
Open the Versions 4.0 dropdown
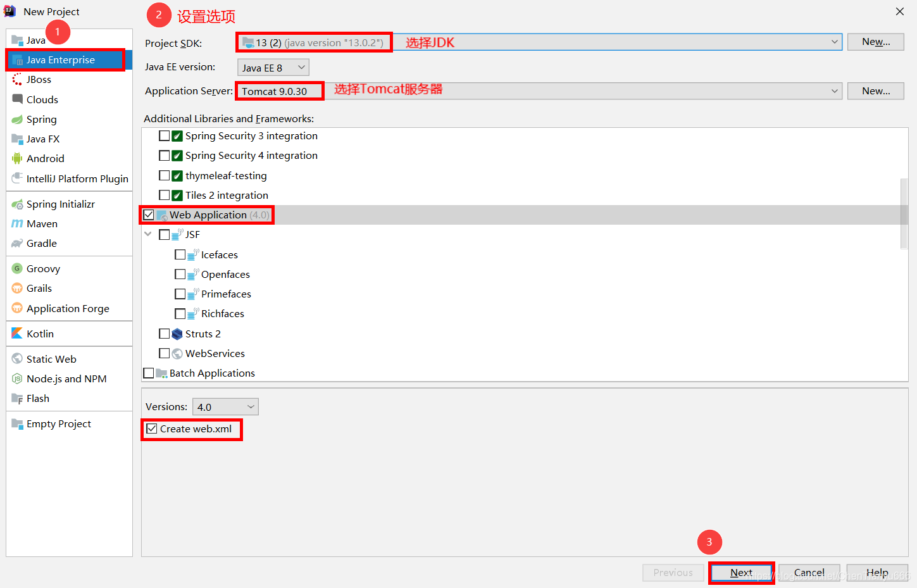click(225, 407)
